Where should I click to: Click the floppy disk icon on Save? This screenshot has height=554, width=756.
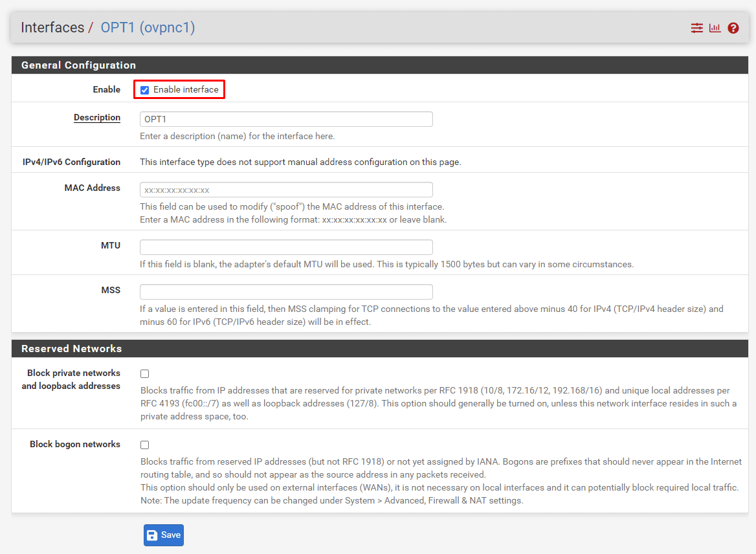[x=152, y=535]
